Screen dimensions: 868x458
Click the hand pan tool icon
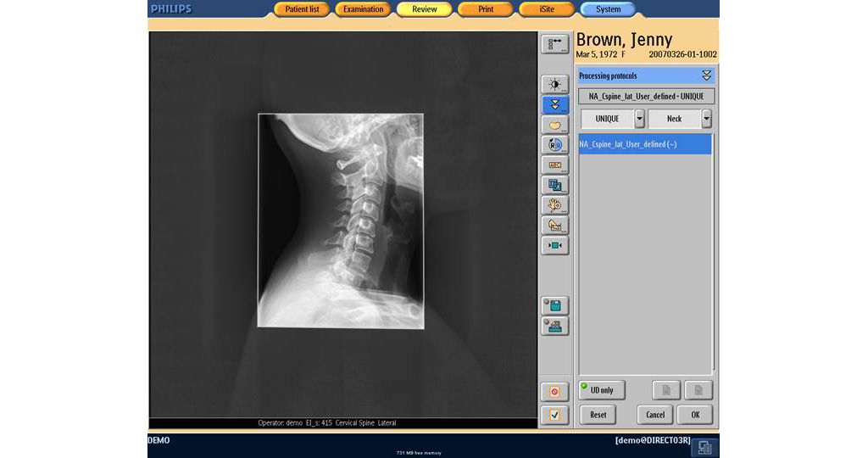coord(555,205)
